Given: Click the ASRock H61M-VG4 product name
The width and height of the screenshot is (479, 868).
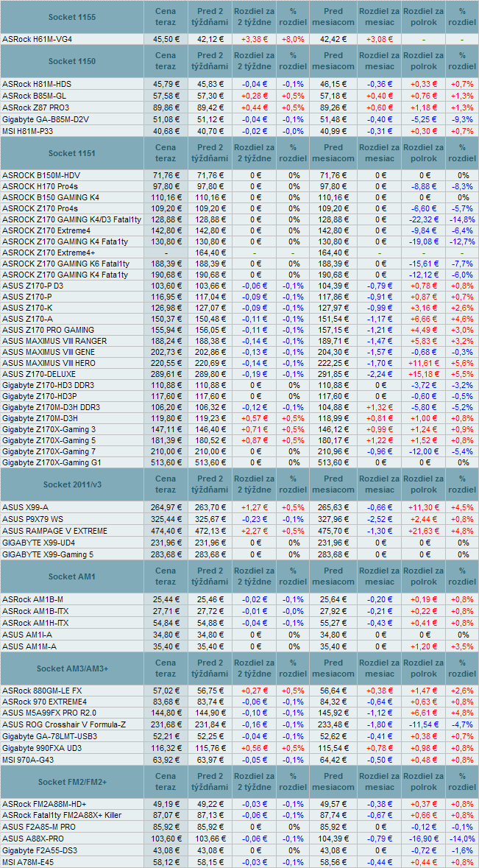Looking at the screenshot, I should tap(37, 39).
